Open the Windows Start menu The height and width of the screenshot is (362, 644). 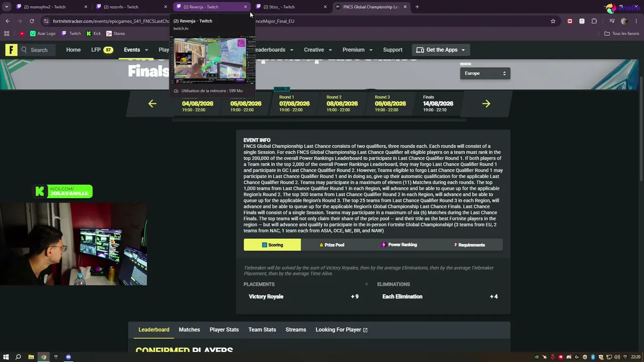click(6, 357)
